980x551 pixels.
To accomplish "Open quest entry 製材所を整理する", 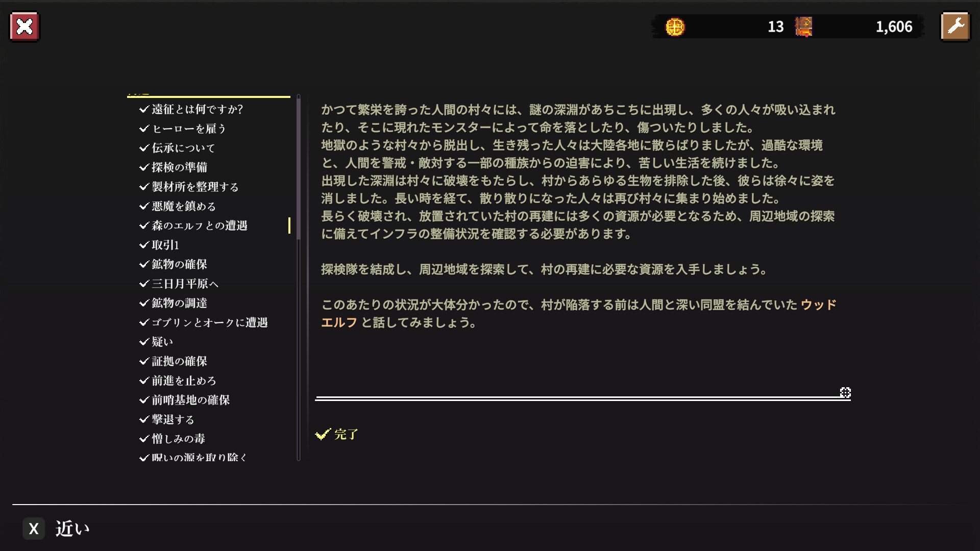I will [x=195, y=187].
